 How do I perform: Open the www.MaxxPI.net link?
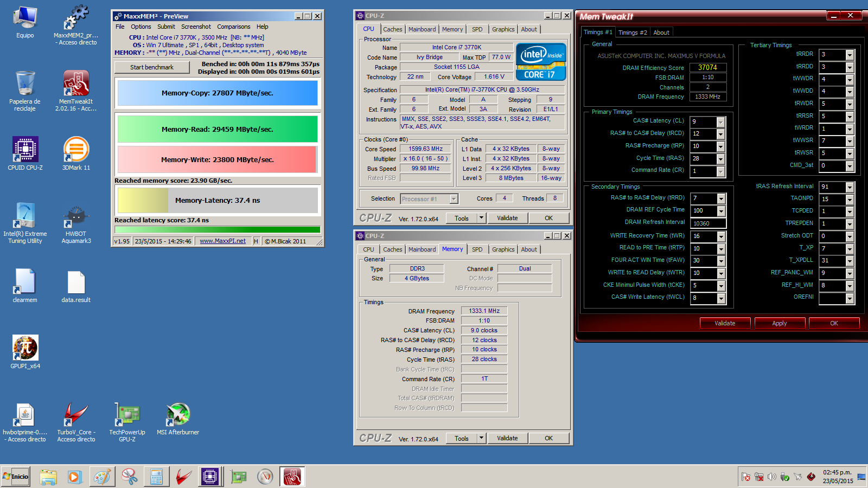(222, 241)
